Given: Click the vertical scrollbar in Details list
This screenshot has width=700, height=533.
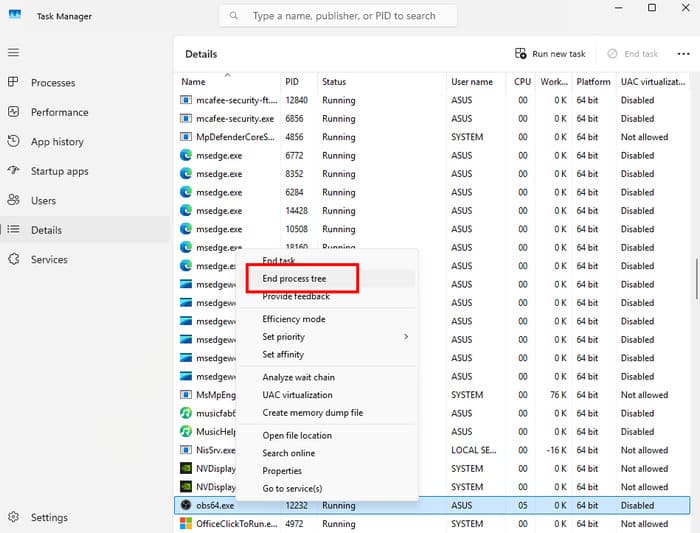Looking at the screenshot, I should (695, 280).
